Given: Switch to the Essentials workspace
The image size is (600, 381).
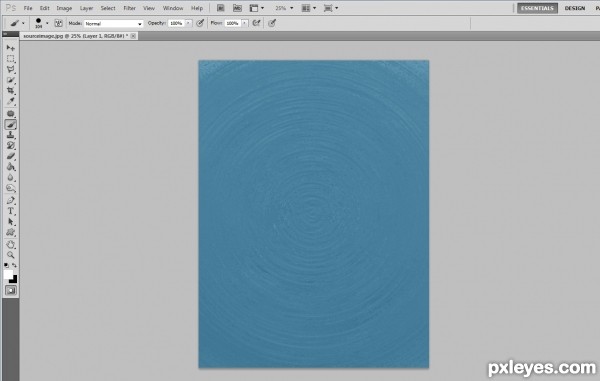Looking at the screenshot, I should (537, 8).
